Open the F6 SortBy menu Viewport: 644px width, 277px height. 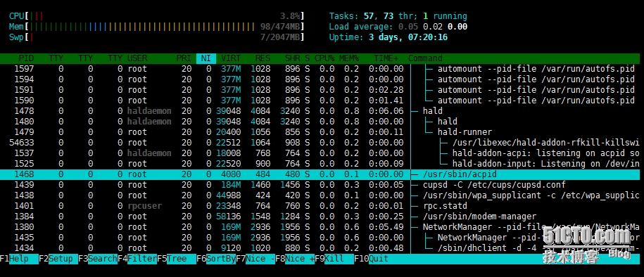(216, 259)
